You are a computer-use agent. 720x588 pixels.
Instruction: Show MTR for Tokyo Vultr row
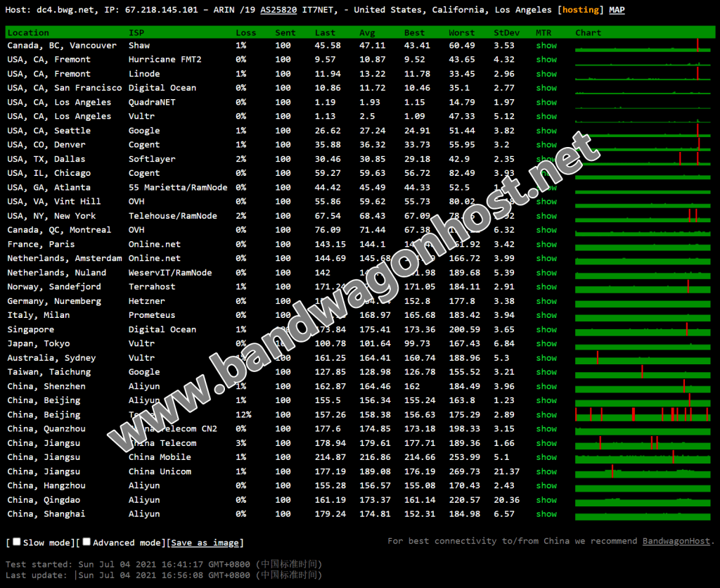coord(546,343)
